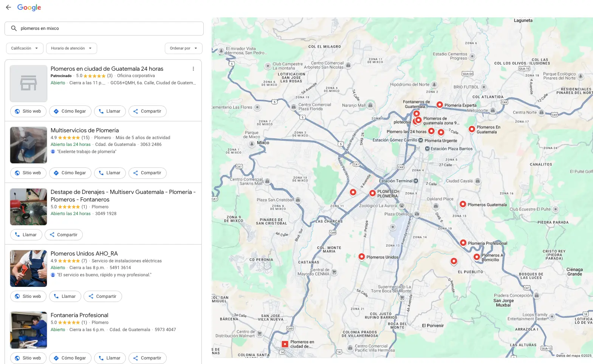Screen dimensions: 593x364
Task: Expand the Ordenar por dropdown
Action: point(183,48)
